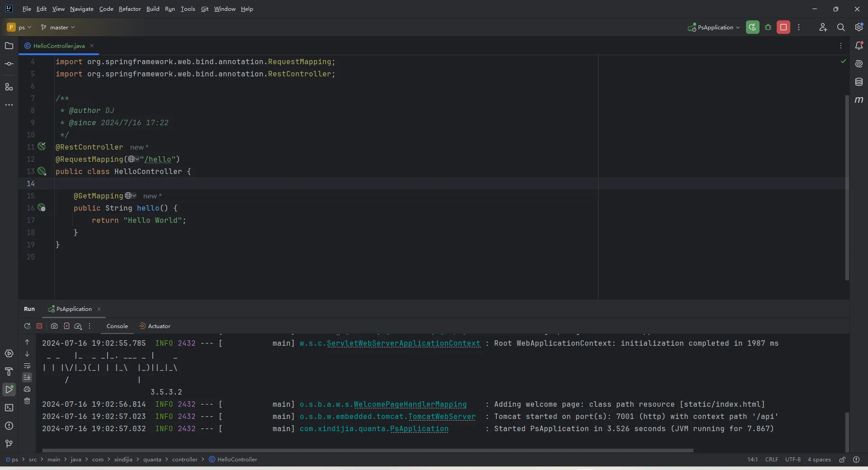Switch to the Console tab
The image size is (868, 470).
[x=117, y=326]
